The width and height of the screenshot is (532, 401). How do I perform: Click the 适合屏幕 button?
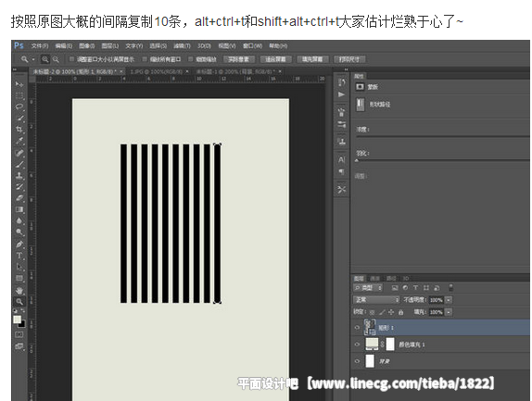275,59
